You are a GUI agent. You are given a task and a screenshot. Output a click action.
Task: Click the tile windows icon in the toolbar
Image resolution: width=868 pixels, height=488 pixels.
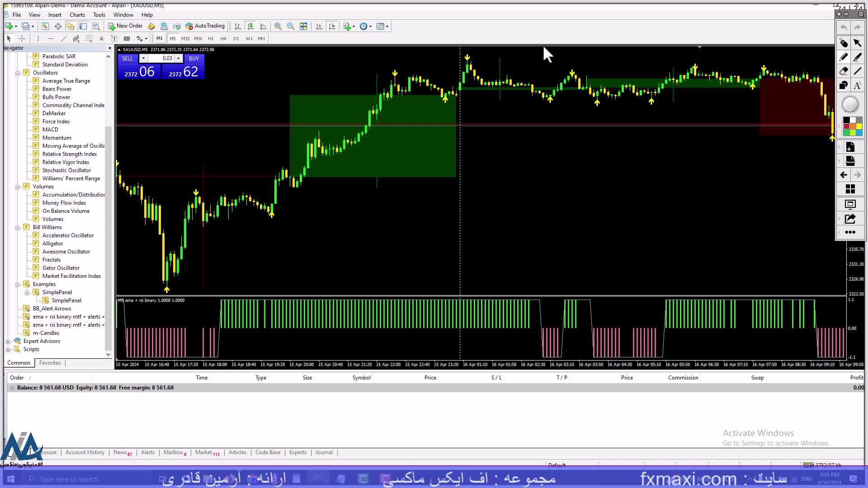coord(303,26)
